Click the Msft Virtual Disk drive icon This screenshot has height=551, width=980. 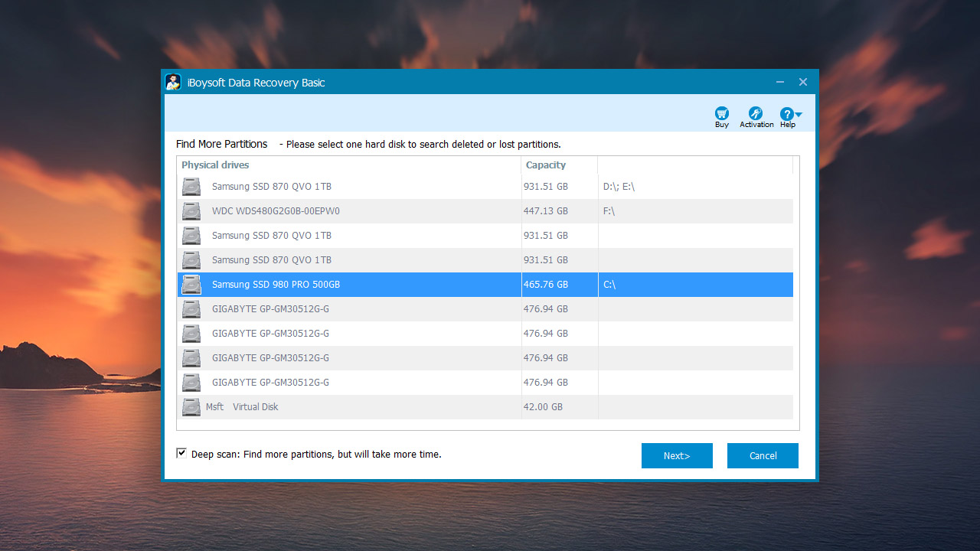191,407
